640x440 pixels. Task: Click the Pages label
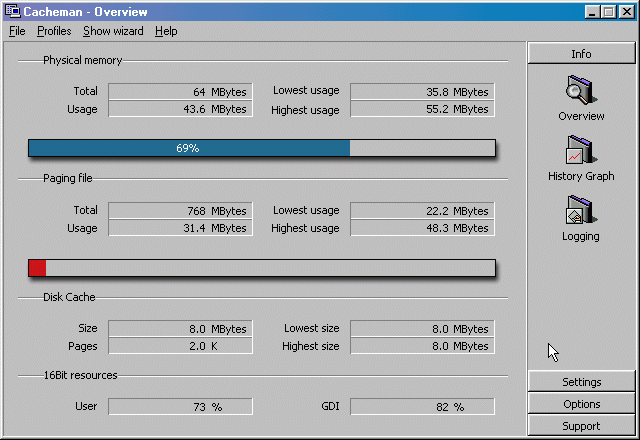[x=82, y=346]
